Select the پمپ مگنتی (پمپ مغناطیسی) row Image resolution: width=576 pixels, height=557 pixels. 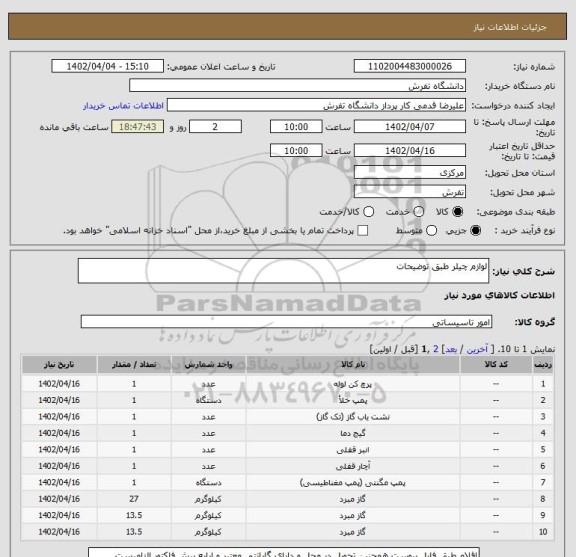click(x=287, y=482)
